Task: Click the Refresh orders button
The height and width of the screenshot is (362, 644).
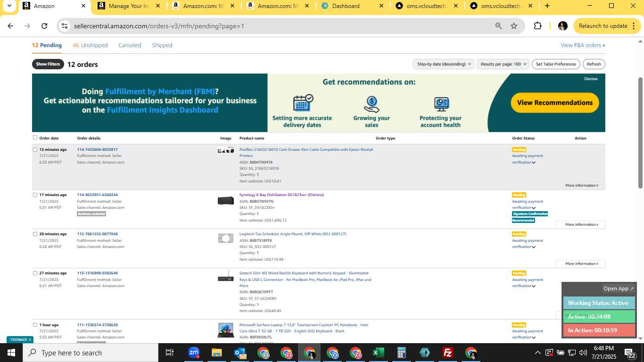Action: point(594,64)
